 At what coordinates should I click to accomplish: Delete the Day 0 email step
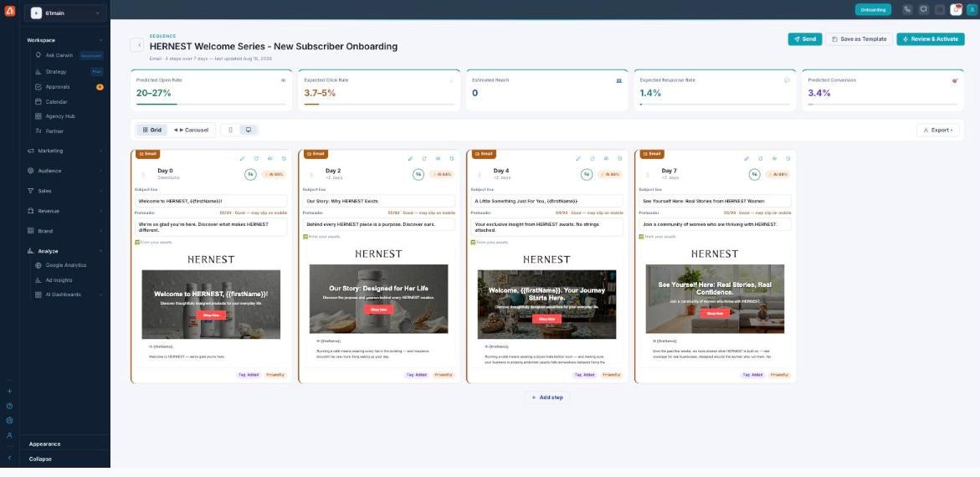(x=284, y=159)
